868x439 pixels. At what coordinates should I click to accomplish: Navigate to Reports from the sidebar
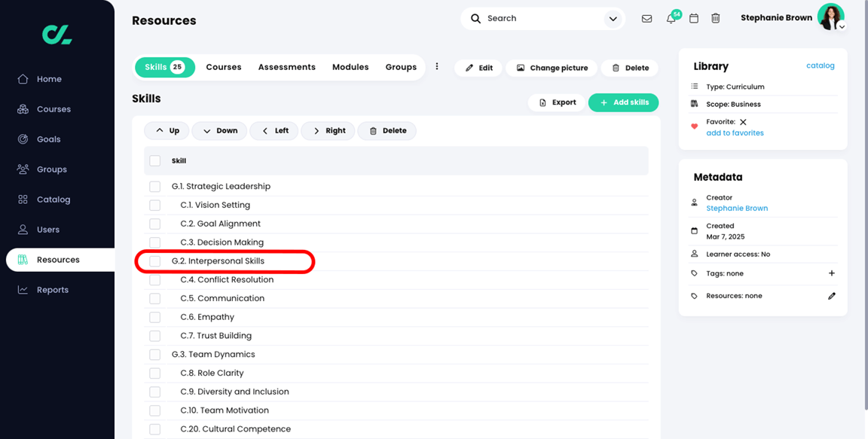coord(51,289)
